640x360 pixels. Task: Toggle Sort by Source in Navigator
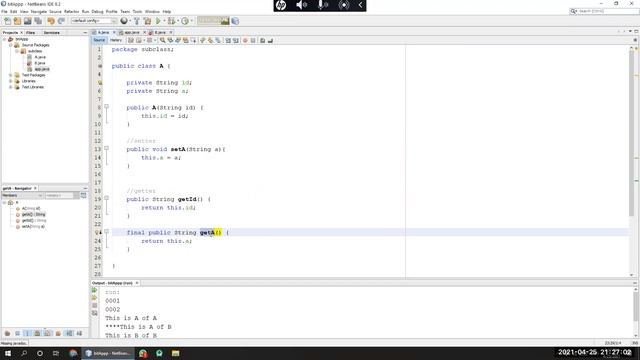pyautogui.click(x=79, y=333)
